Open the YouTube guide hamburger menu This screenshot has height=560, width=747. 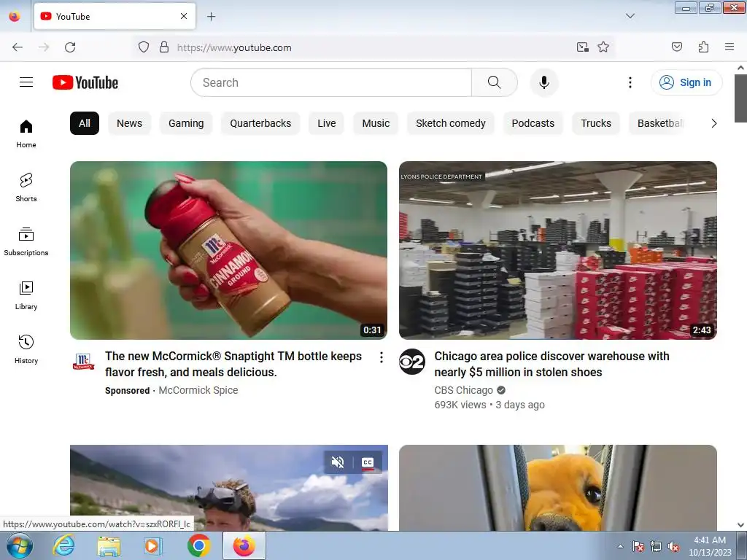pos(26,82)
